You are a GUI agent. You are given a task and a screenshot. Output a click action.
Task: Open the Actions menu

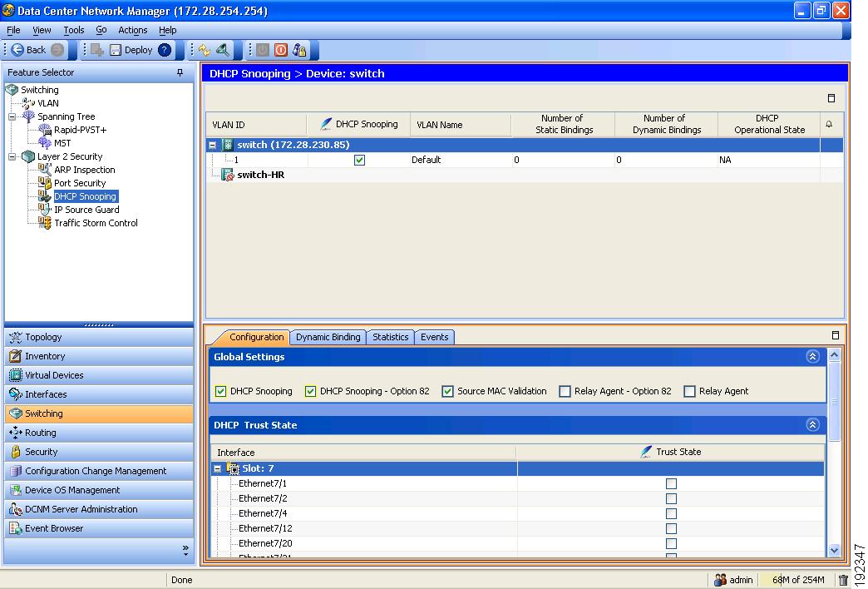(132, 30)
